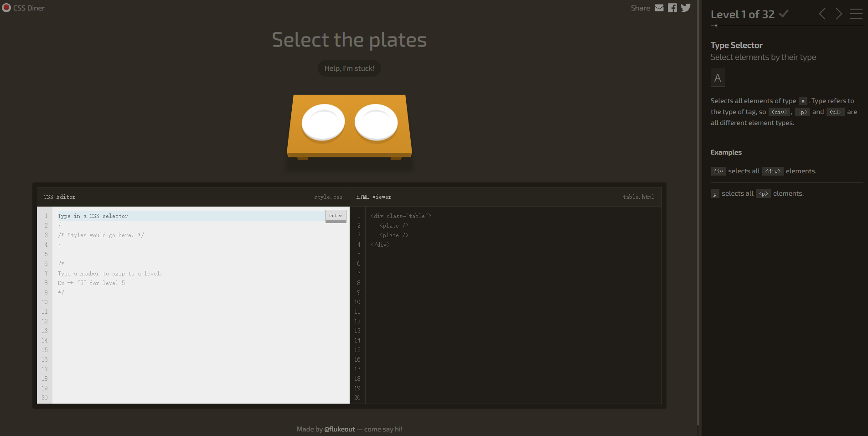Screen dimensions: 868x436
Task: Click the CSS Diner logo icon
Action: click(x=6, y=8)
